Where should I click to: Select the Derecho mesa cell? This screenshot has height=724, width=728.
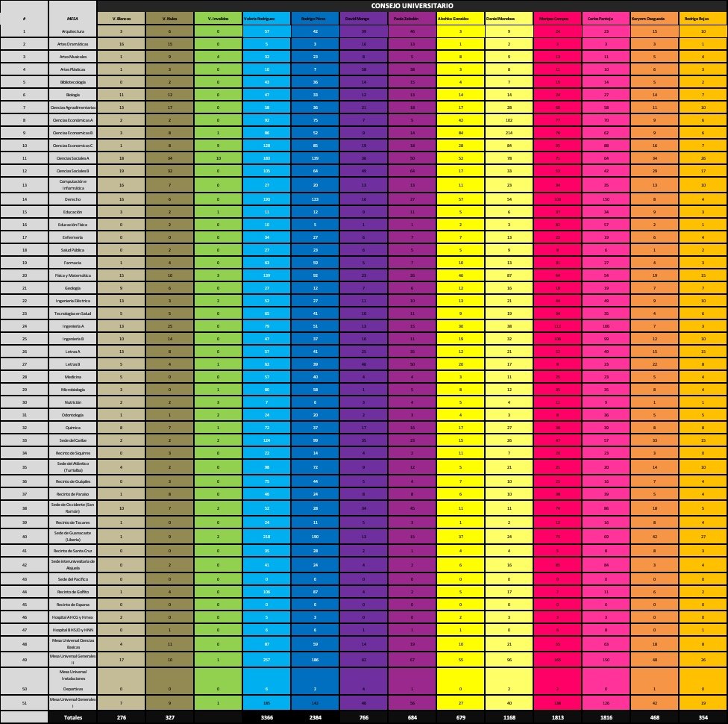72,200
